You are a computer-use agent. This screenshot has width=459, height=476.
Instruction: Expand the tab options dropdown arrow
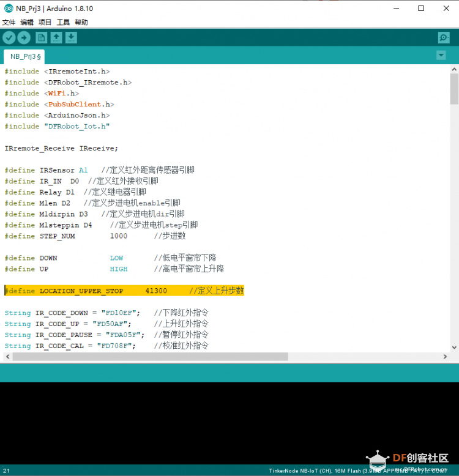pyautogui.click(x=441, y=55)
